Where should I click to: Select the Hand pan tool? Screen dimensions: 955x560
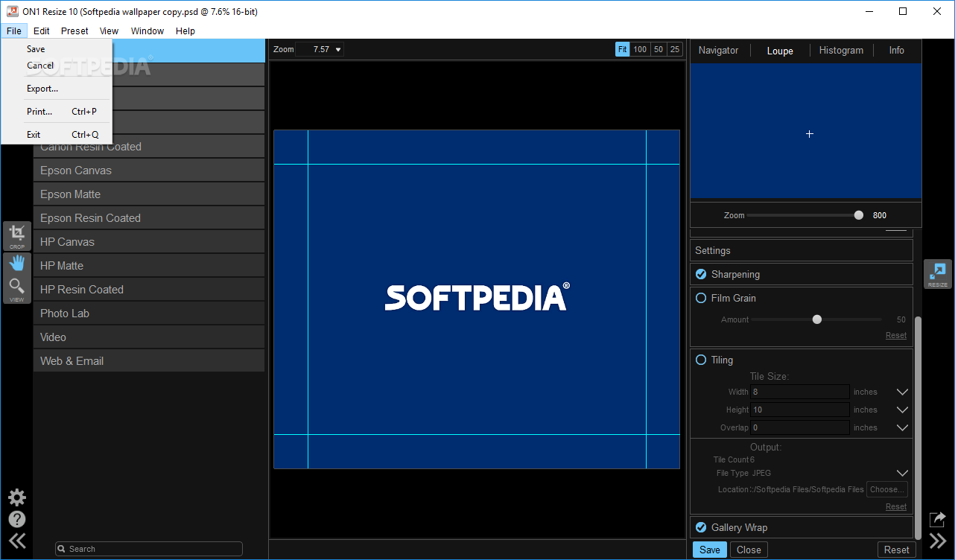(x=16, y=263)
